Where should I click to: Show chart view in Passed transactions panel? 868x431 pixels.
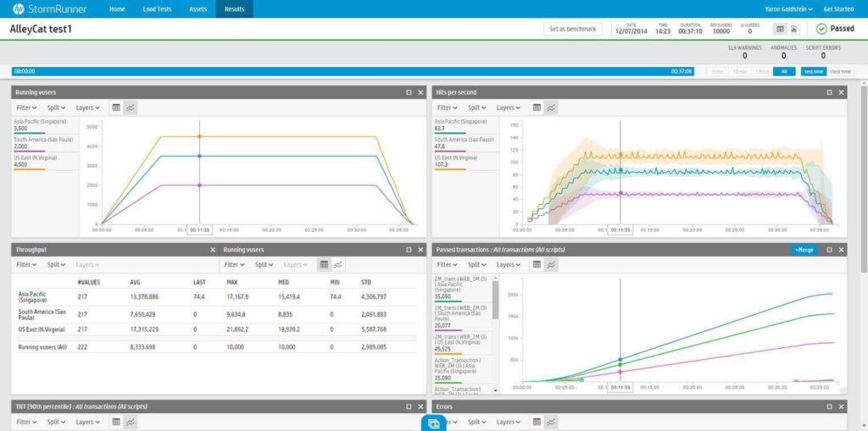[551, 265]
